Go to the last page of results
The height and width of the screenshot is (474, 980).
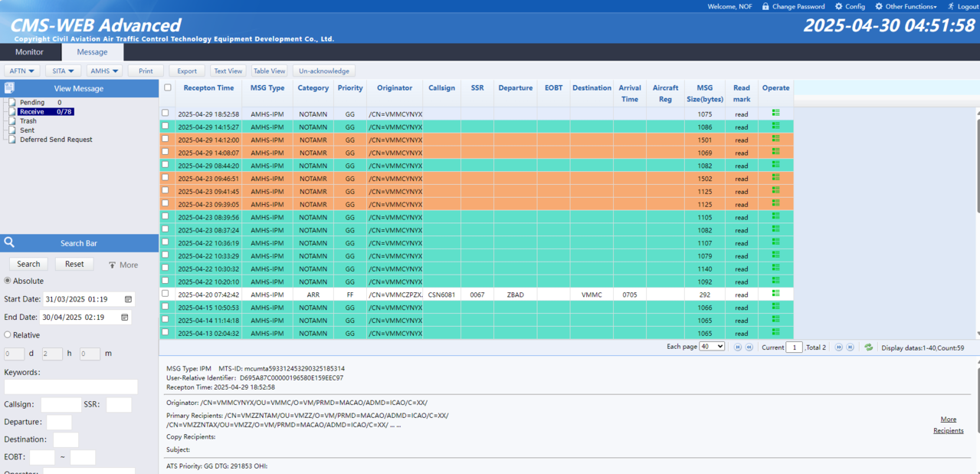click(x=850, y=347)
